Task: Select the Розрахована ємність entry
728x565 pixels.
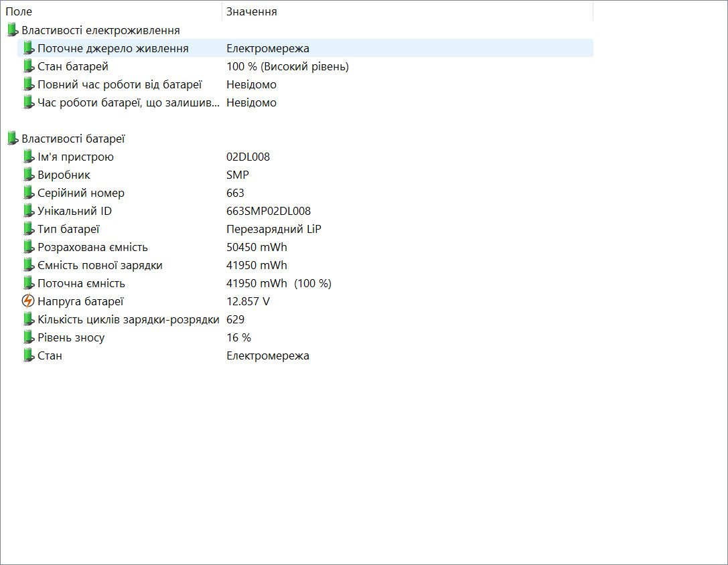Action: pos(305,248)
